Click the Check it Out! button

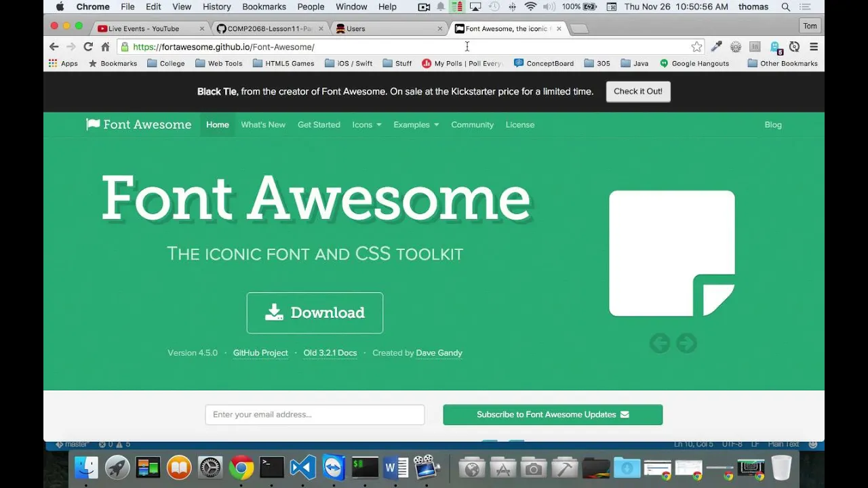coord(638,91)
